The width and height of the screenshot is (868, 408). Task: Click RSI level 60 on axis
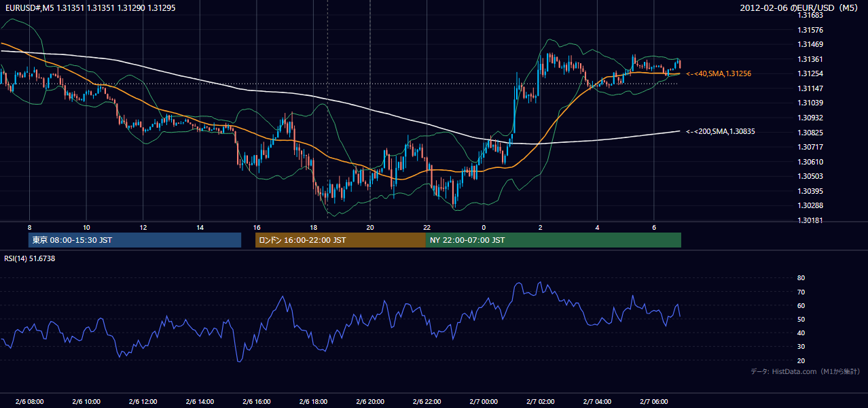click(x=801, y=306)
